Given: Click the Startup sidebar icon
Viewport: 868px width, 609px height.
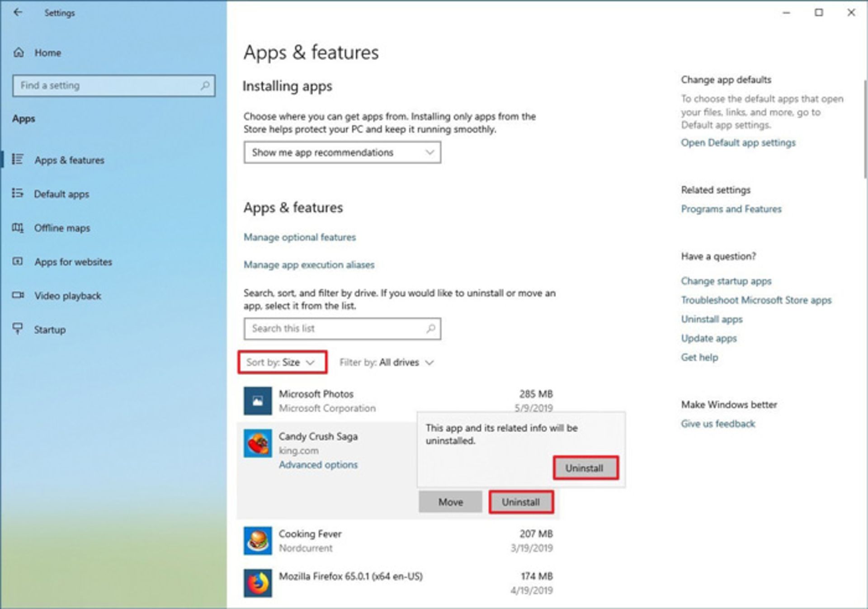Looking at the screenshot, I should tap(18, 329).
